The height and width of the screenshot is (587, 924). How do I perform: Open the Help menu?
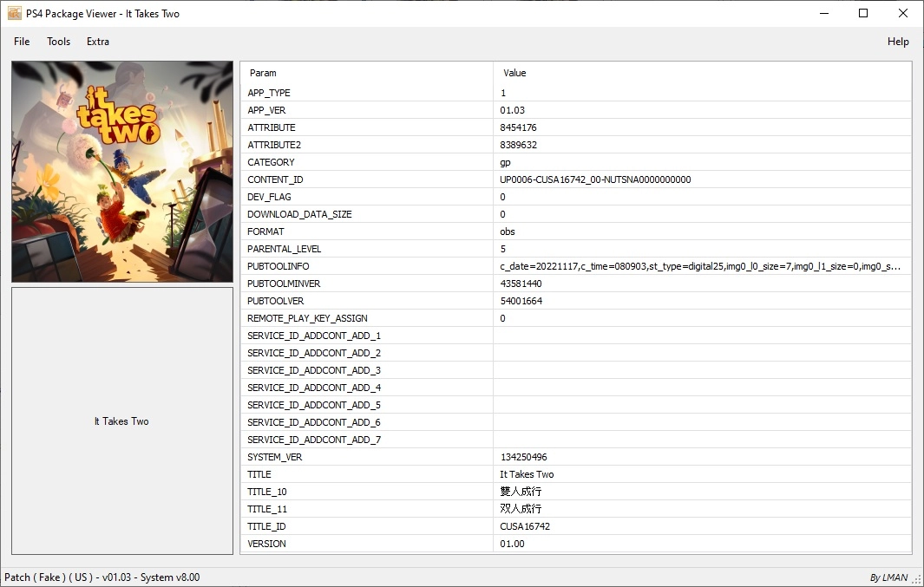pyautogui.click(x=898, y=42)
